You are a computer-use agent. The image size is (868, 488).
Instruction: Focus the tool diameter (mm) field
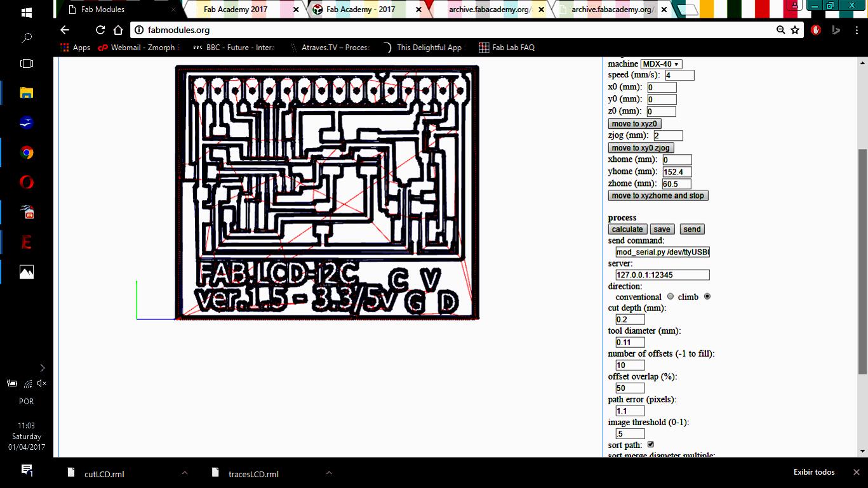(630, 342)
